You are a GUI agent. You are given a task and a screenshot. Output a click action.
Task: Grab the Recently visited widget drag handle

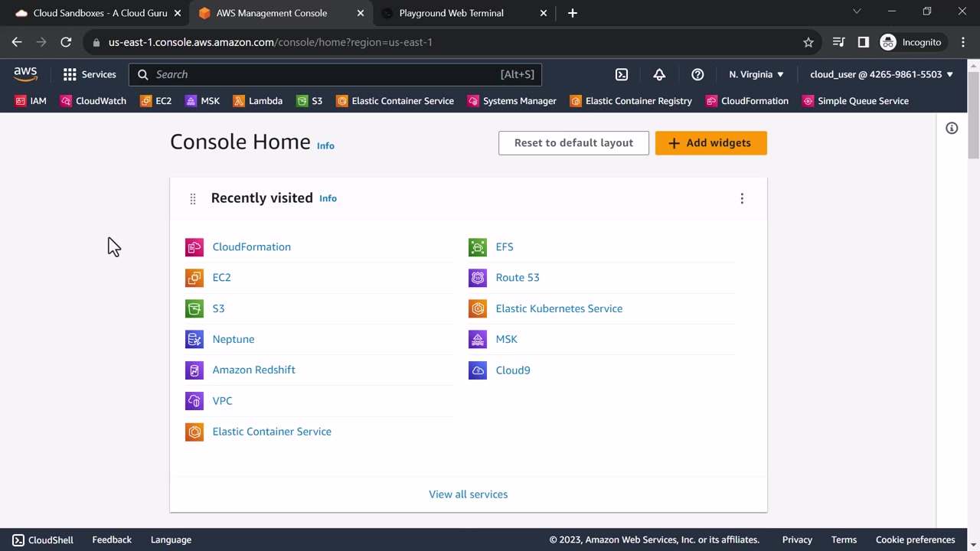[193, 199]
